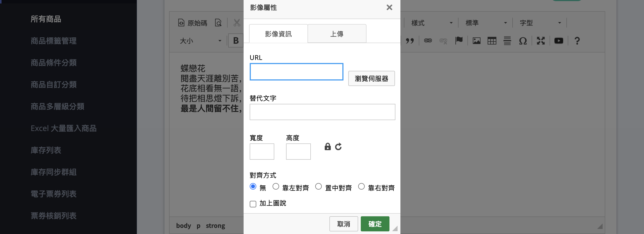This screenshot has height=234, width=644.
Task: Click the 高度 input field
Action: (x=298, y=151)
